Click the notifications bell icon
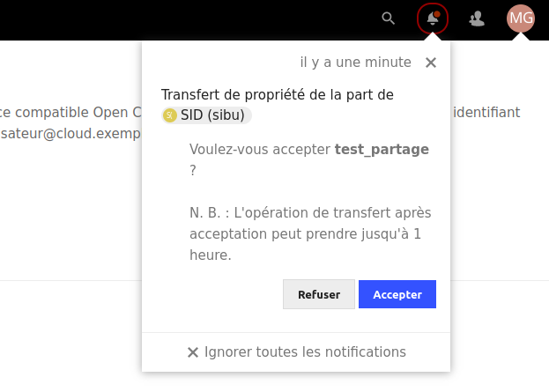This screenshot has height=392, width=549. point(433,18)
